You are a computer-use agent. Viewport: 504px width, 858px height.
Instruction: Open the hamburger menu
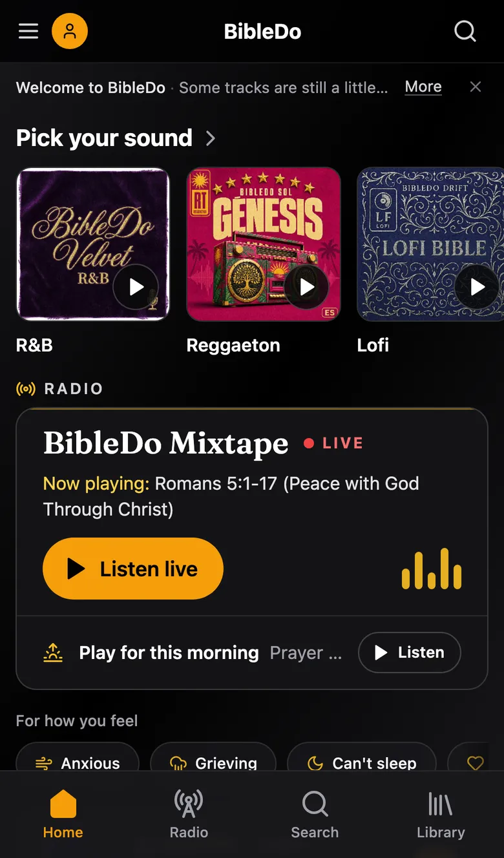pyautogui.click(x=28, y=31)
